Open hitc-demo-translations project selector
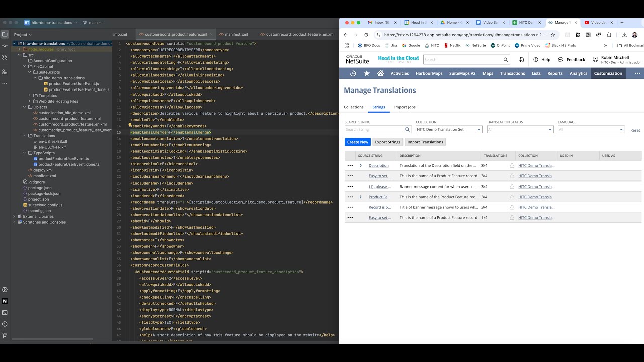This screenshot has width=644, height=362. point(51,22)
